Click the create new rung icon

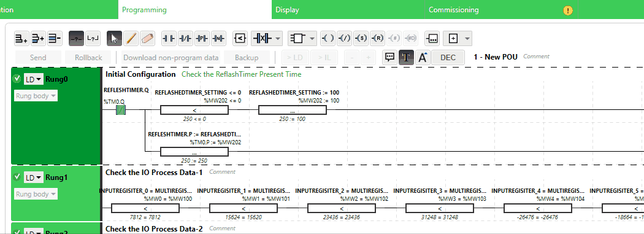click(x=21, y=39)
